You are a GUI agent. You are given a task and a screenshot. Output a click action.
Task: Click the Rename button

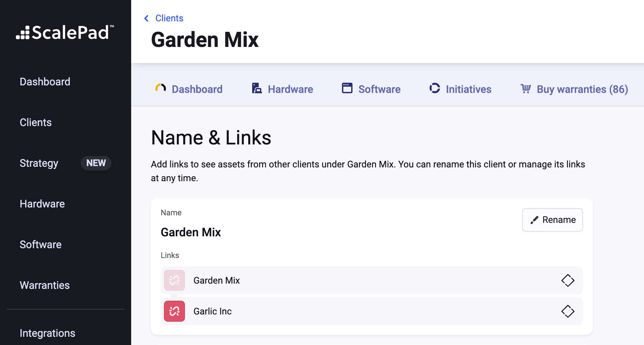point(553,220)
